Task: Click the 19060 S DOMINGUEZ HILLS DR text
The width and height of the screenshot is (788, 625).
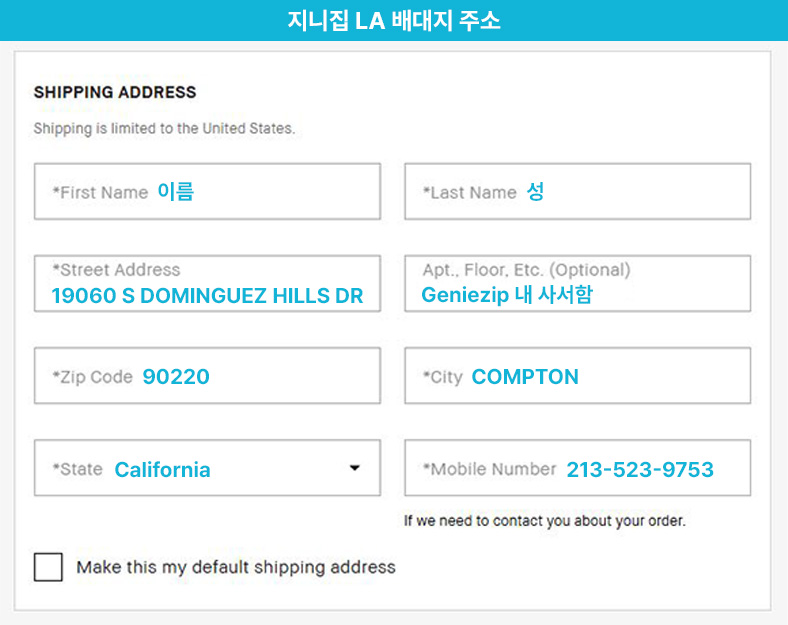Action: tap(207, 295)
